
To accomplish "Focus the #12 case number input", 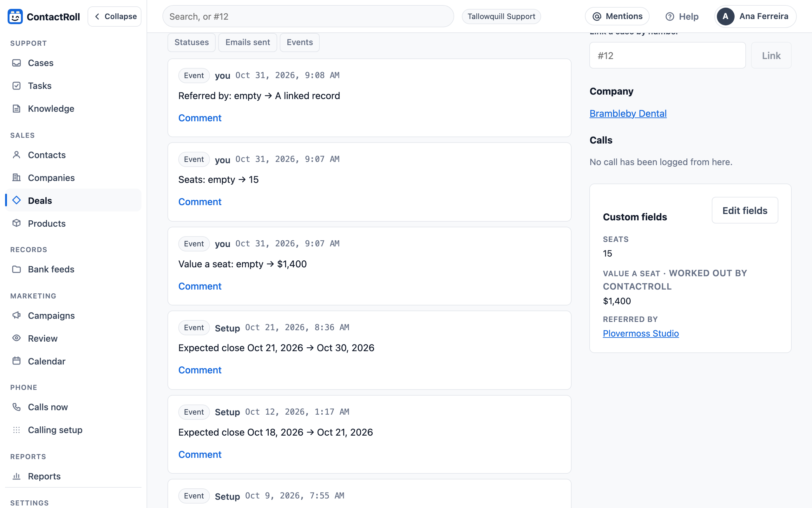I will coord(667,56).
